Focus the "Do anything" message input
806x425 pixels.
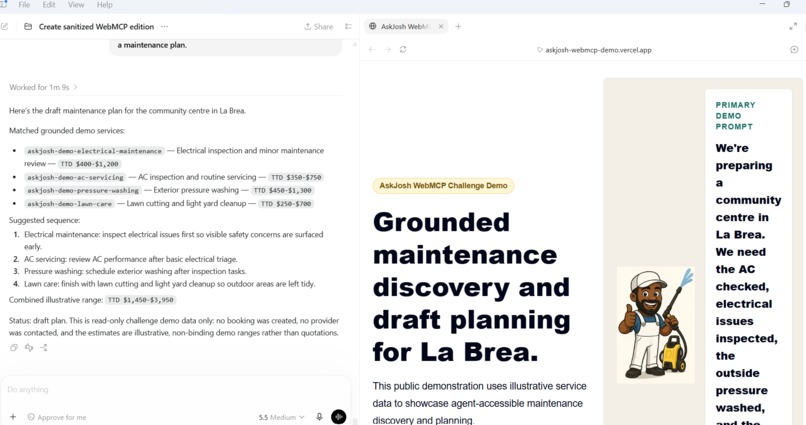click(x=175, y=390)
